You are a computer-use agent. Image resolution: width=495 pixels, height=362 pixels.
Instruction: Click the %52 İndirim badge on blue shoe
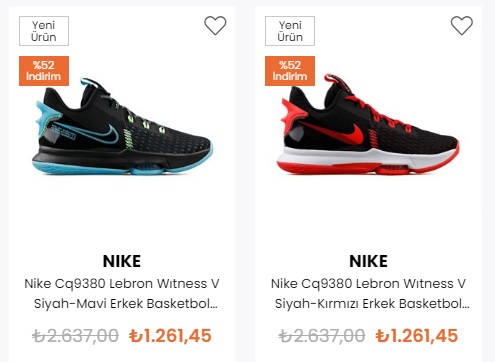point(44,71)
